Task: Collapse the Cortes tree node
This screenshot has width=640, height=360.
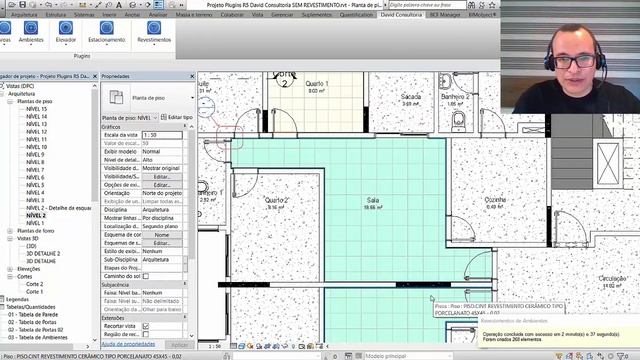Action: coord(10,277)
